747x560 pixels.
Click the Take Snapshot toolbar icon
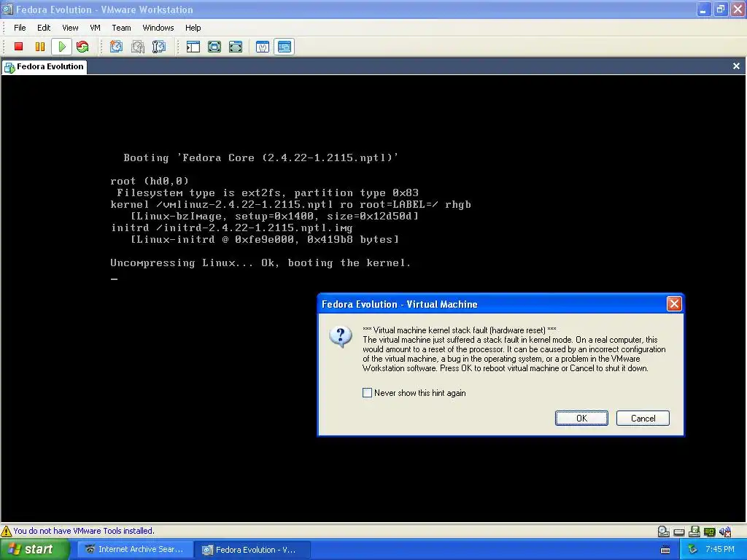[x=116, y=47]
